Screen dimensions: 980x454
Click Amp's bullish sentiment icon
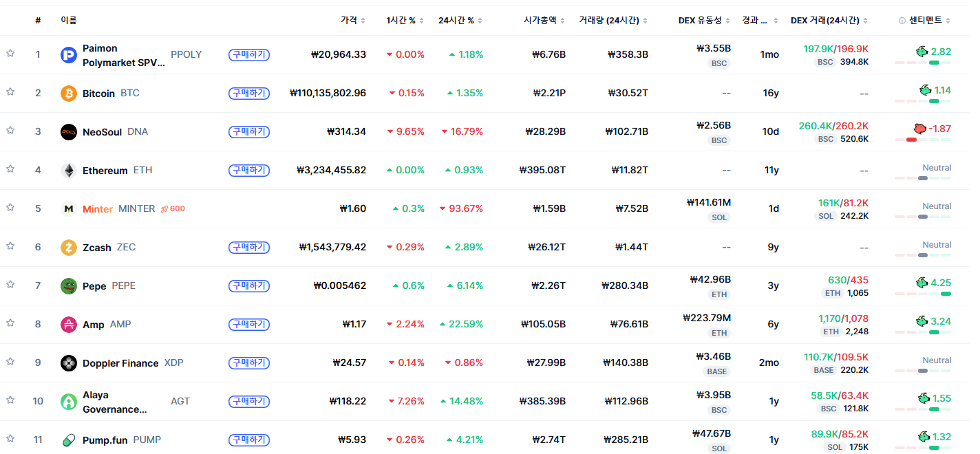pyautogui.click(x=922, y=321)
